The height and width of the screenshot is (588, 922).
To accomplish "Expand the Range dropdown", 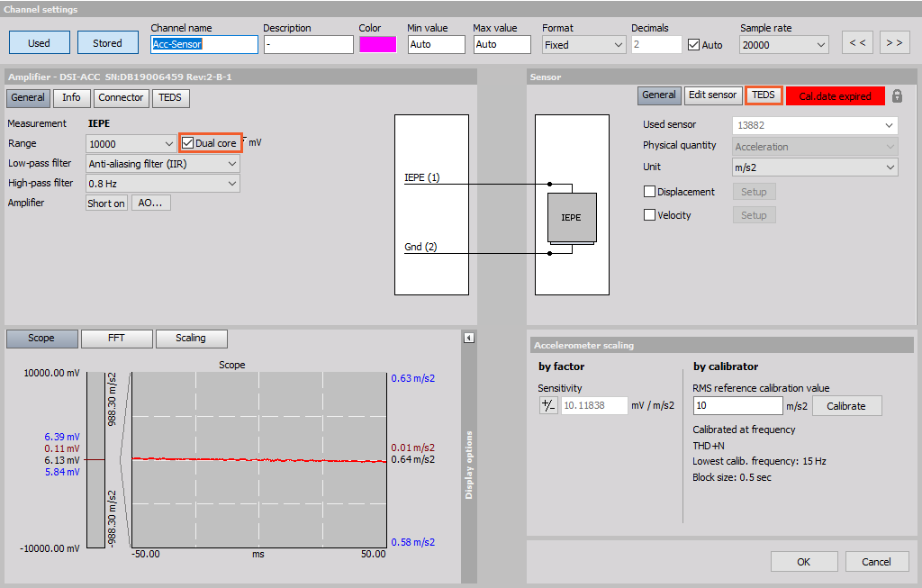I will tap(131, 143).
